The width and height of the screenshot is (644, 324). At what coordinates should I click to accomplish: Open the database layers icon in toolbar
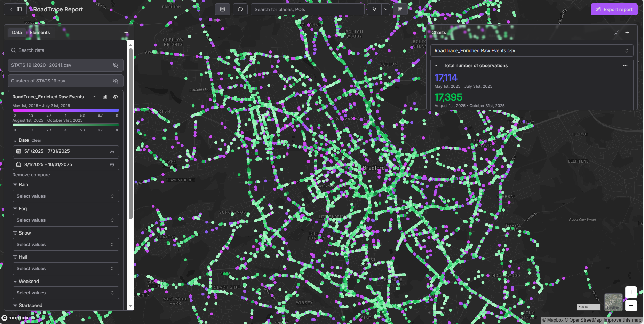coord(223,9)
